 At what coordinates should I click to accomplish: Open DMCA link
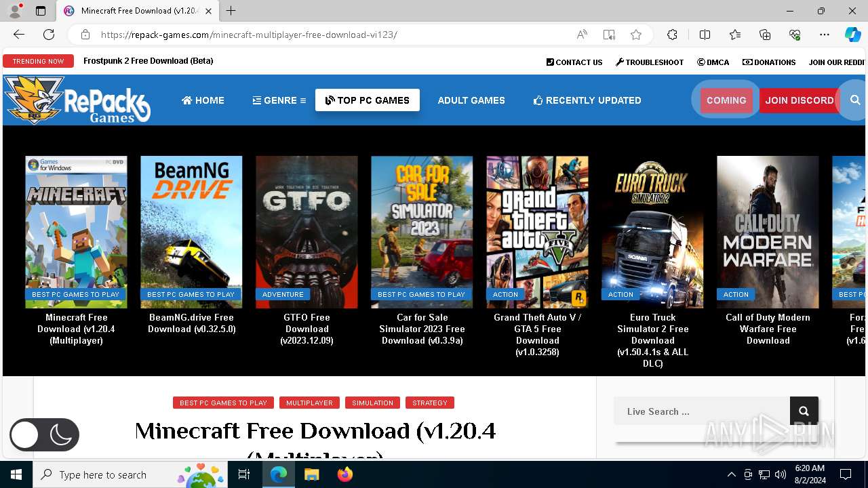pyautogui.click(x=713, y=62)
